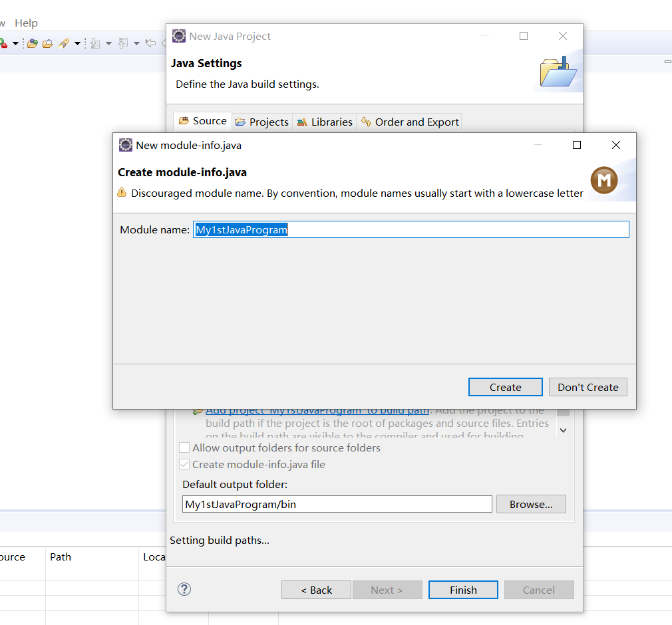
Task: Open the Search toolbar dropdown arrow
Action: (x=78, y=43)
